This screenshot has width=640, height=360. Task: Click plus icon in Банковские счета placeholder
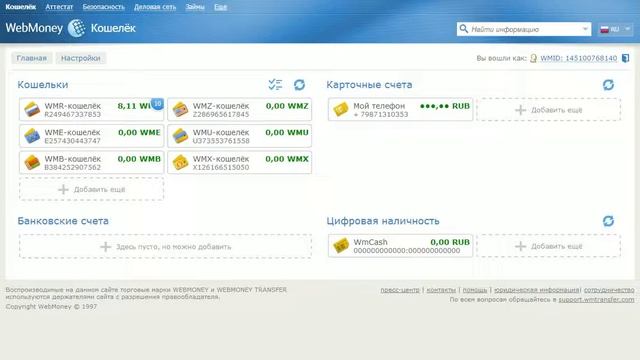(x=105, y=247)
